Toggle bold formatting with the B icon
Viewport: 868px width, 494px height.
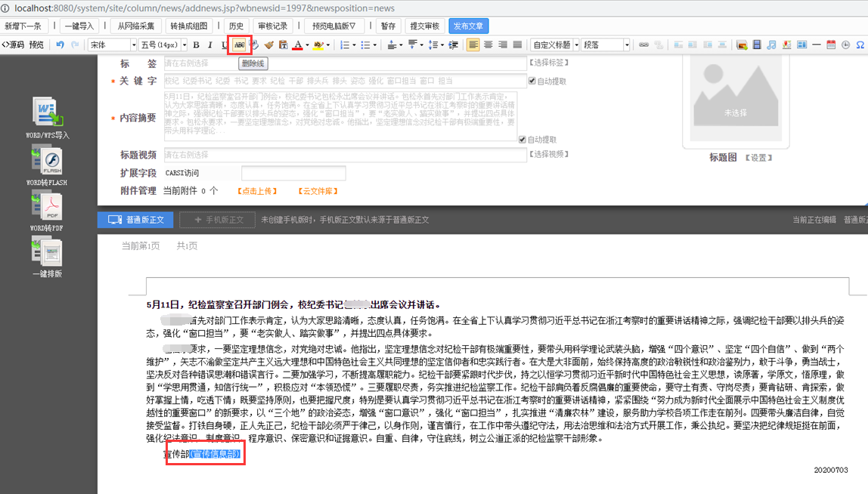196,45
